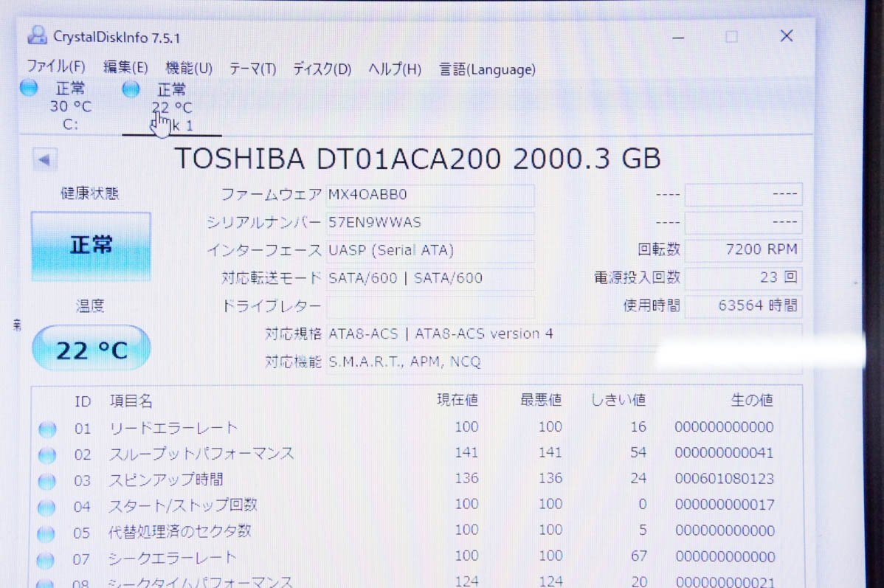The width and height of the screenshot is (884, 588).
Task: Click raw value 000000000041
Action: point(724,453)
